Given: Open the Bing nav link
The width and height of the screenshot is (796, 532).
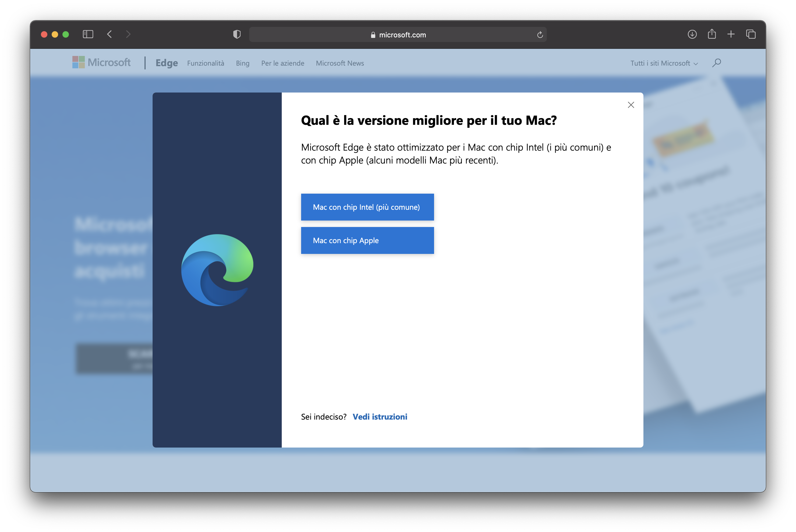Looking at the screenshot, I should pyautogui.click(x=243, y=63).
